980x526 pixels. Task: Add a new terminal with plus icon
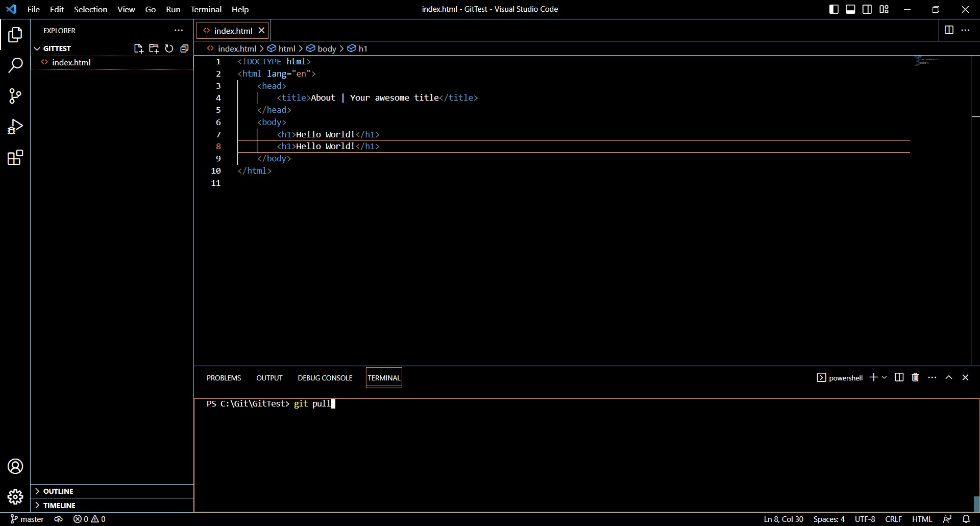[x=873, y=377]
